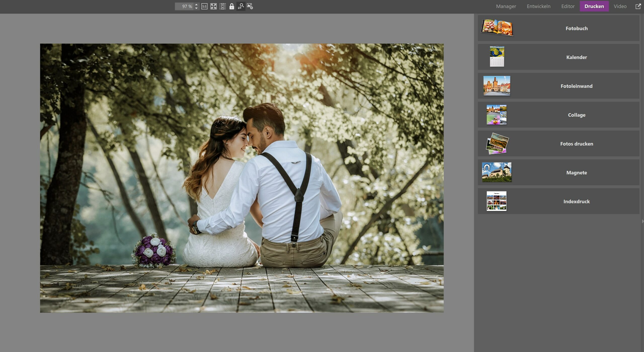Switch to the Video tab
This screenshot has height=352, width=644.
(x=620, y=6)
